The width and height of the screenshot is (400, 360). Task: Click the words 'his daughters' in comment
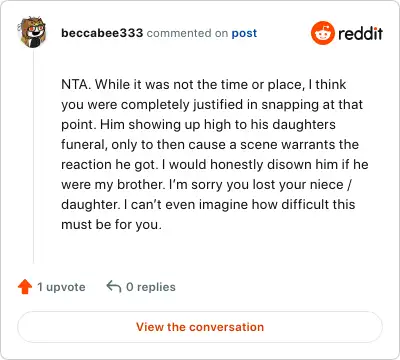click(x=293, y=125)
